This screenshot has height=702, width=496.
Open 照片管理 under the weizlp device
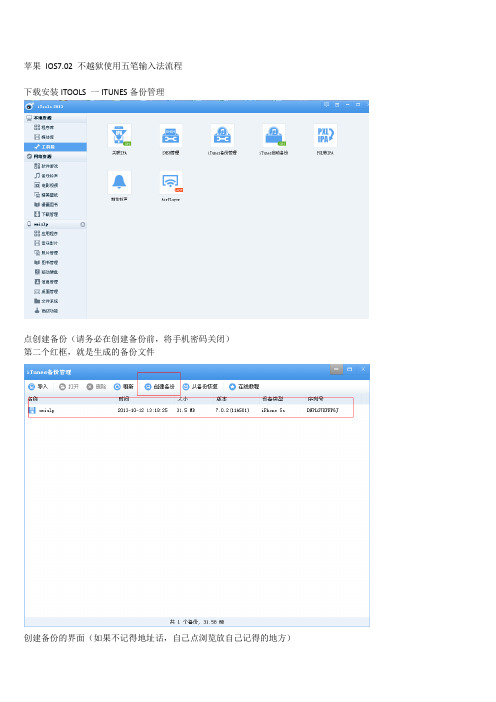click(46, 253)
